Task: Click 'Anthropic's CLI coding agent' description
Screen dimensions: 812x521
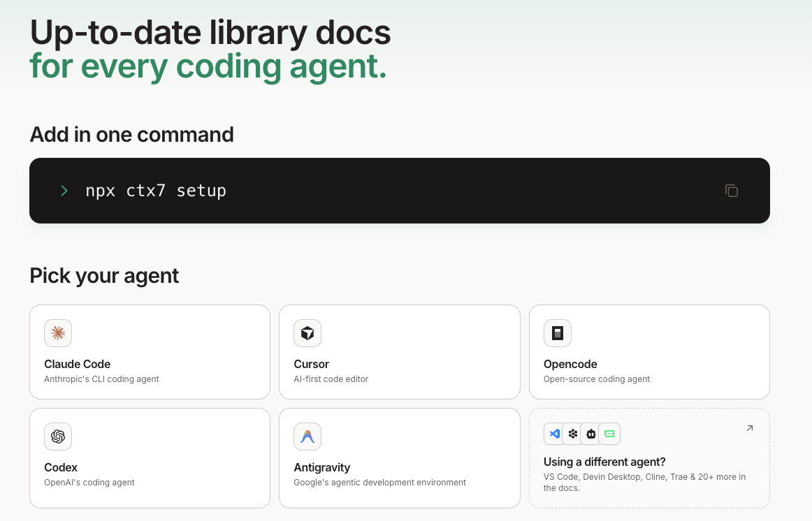Action: pos(101,379)
